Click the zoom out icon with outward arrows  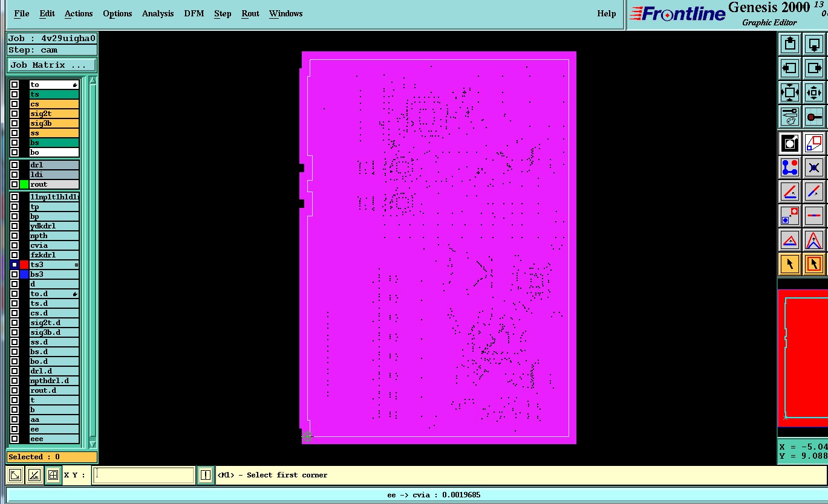pyautogui.click(x=790, y=92)
